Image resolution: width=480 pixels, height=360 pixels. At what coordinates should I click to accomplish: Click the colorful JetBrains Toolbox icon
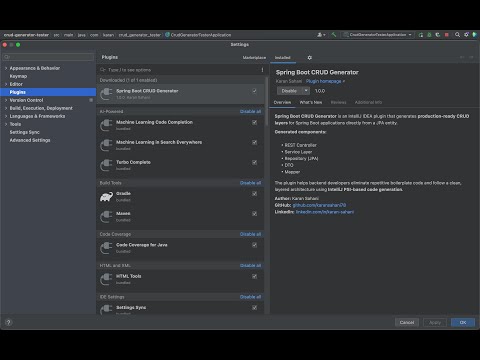click(475, 35)
